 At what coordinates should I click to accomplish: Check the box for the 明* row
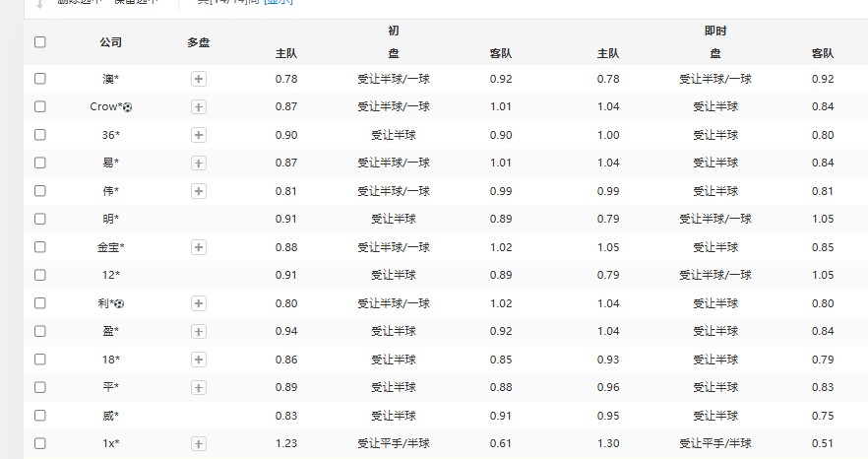[x=39, y=219]
